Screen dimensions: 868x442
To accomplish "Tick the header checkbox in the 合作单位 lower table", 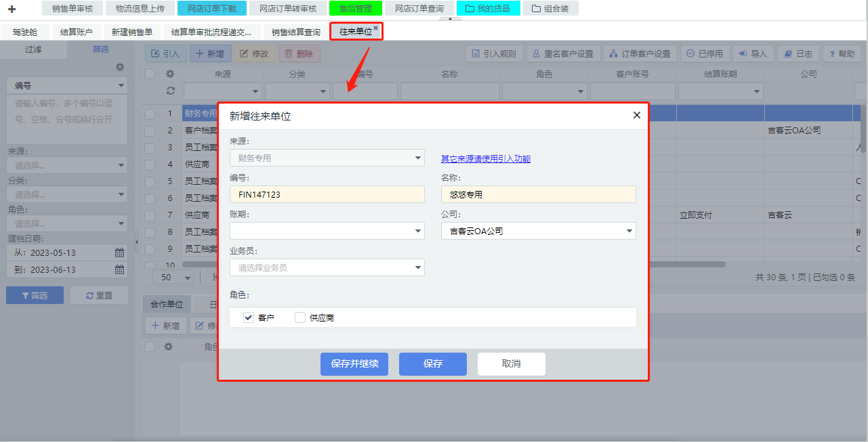I will coord(150,347).
